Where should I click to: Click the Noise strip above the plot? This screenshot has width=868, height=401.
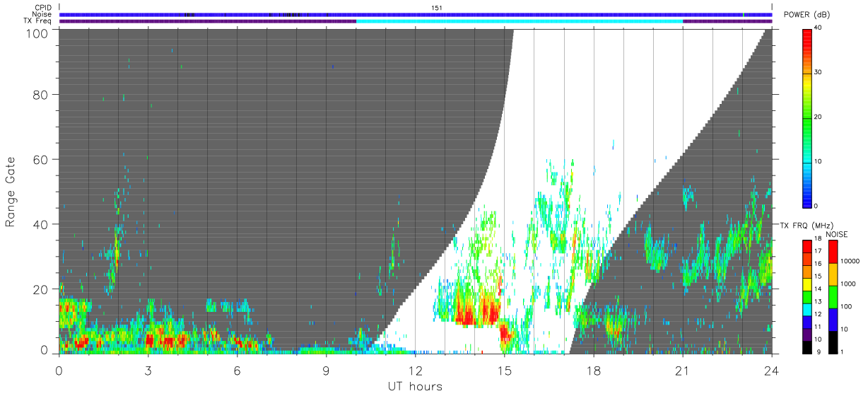click(416, 15)
